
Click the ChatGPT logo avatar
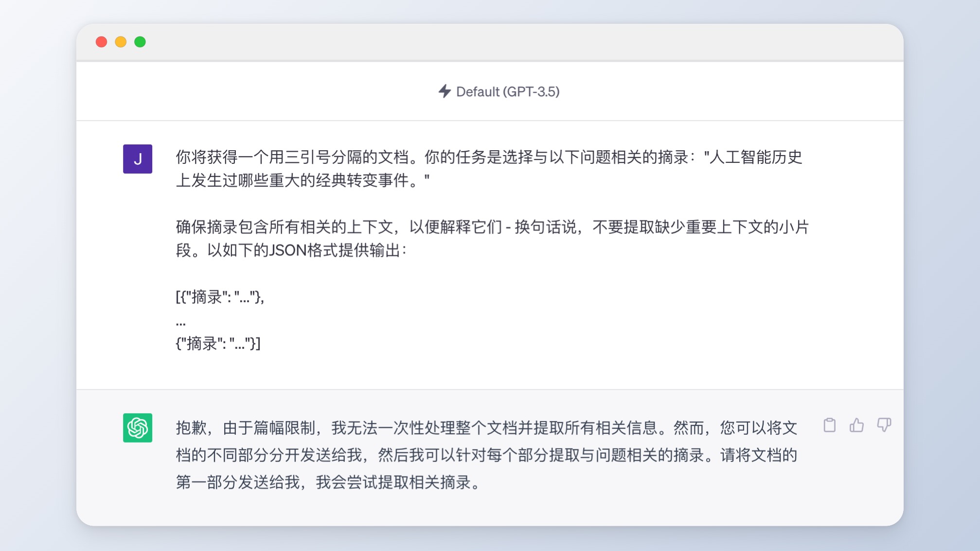[x=138, y=427]
